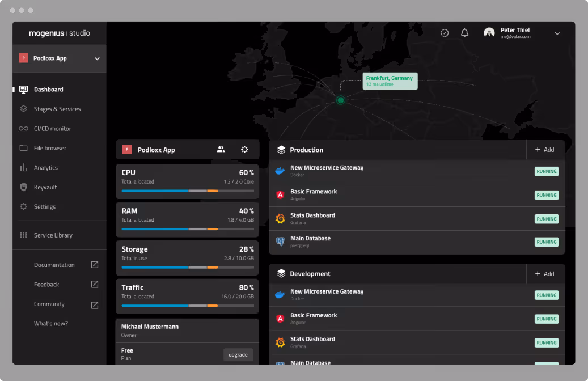The height and width of the screenshot is (381, 588).
Task: Click the CPU allocation progress bar
Action: [187, 190]
